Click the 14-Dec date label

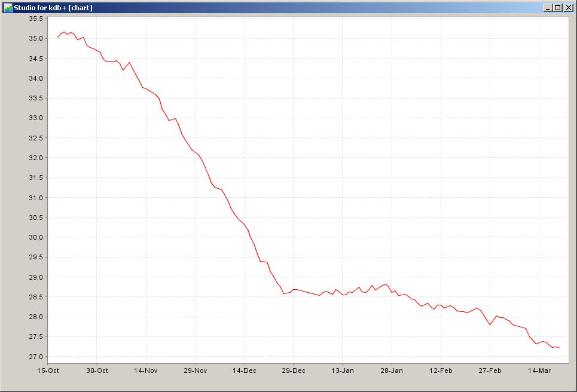[x=245, y=370]
